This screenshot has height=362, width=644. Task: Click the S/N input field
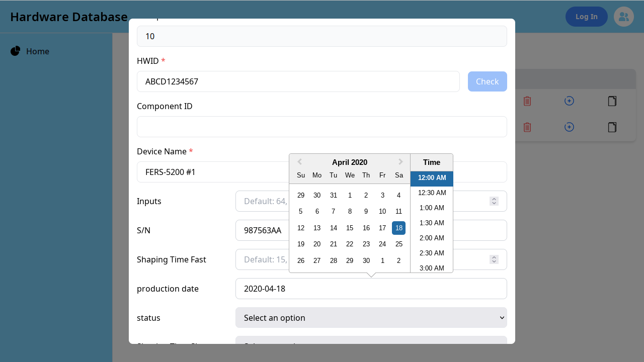[262, 230]
